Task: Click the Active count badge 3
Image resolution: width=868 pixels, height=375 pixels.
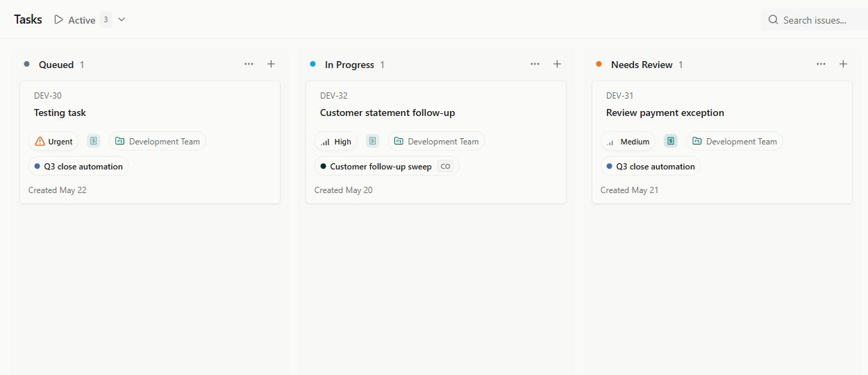Action: coord(106,19)
